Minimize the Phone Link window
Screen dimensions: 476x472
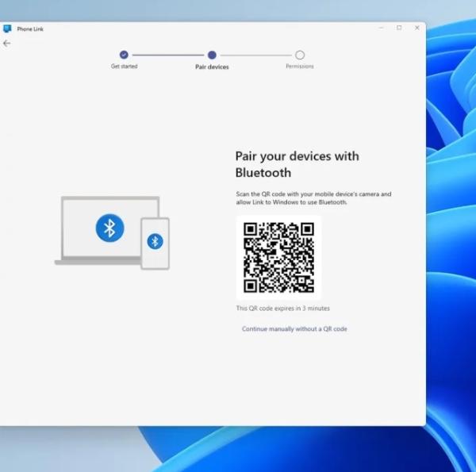click(x=382, y=28)
